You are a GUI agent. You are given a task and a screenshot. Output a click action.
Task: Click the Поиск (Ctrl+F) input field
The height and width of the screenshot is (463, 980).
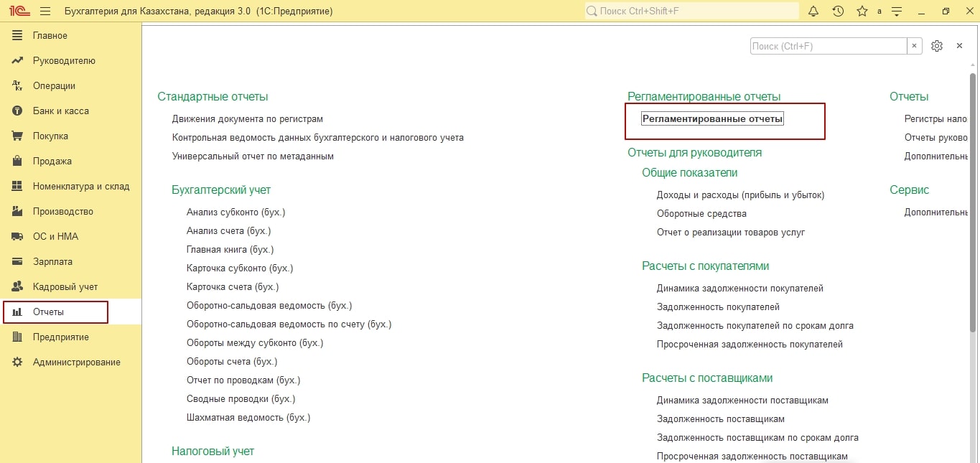coord(828,46)
